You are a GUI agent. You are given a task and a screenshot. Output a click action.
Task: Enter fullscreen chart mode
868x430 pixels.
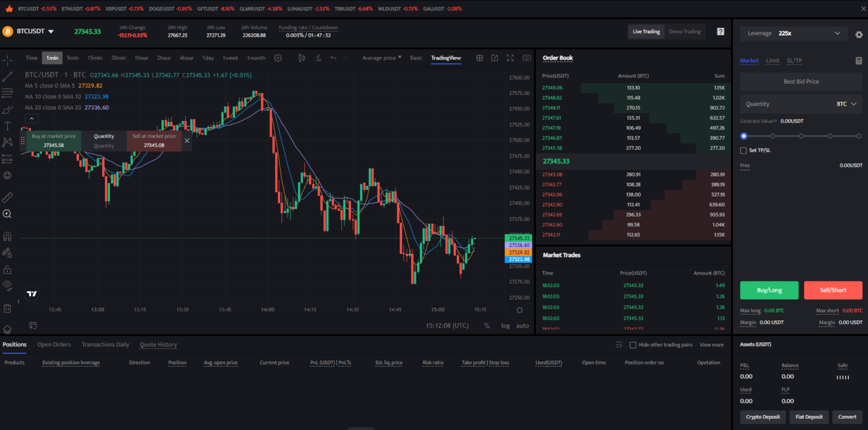coord(510,58)
